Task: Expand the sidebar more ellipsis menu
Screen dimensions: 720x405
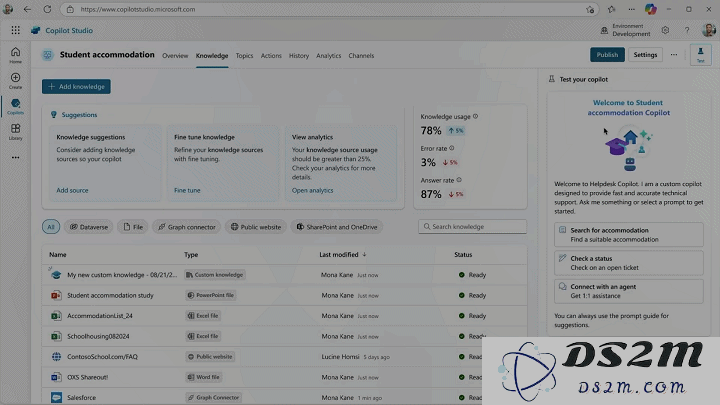Action: (x=16, y=158)
